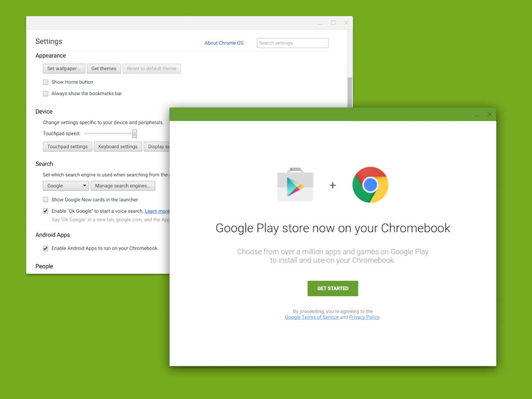Click the Google Play store bag icon
This screenshot has height=399, width=532.
(x=295, y=184)
